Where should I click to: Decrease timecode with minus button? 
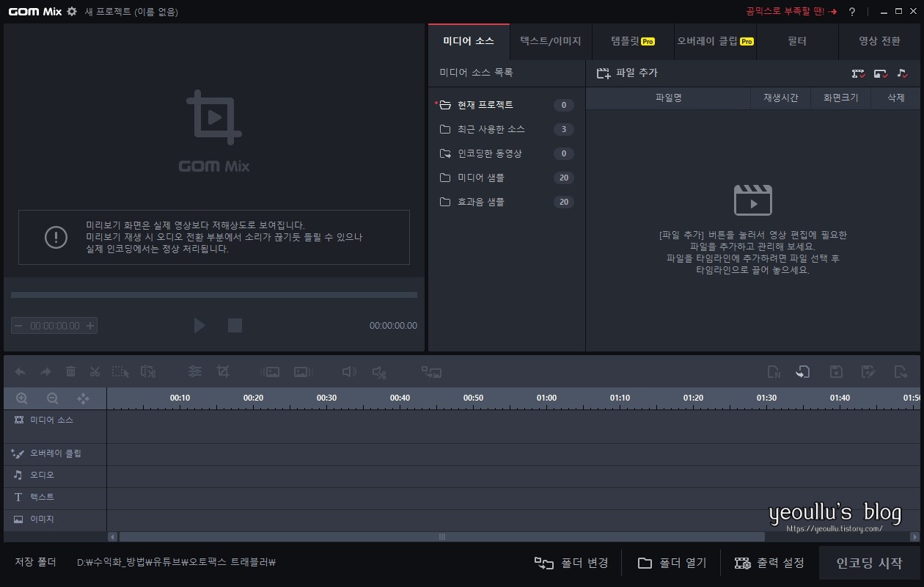click(x=18, y=326)
